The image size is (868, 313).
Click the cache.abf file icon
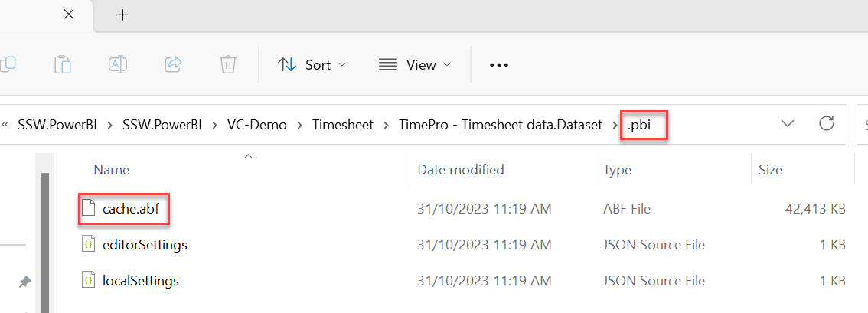click(88, 208)
